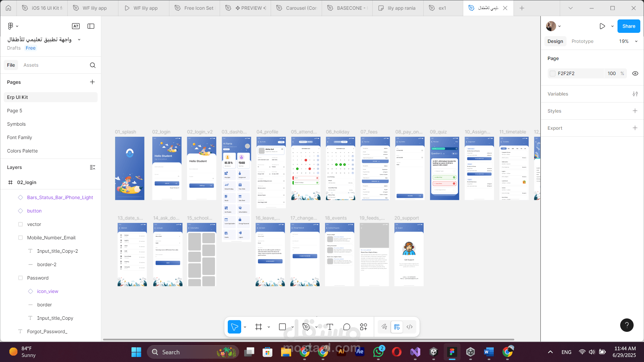The image size is (644, 362).
Task: Add a new page with plus icon
Action: tap(92, 82)
